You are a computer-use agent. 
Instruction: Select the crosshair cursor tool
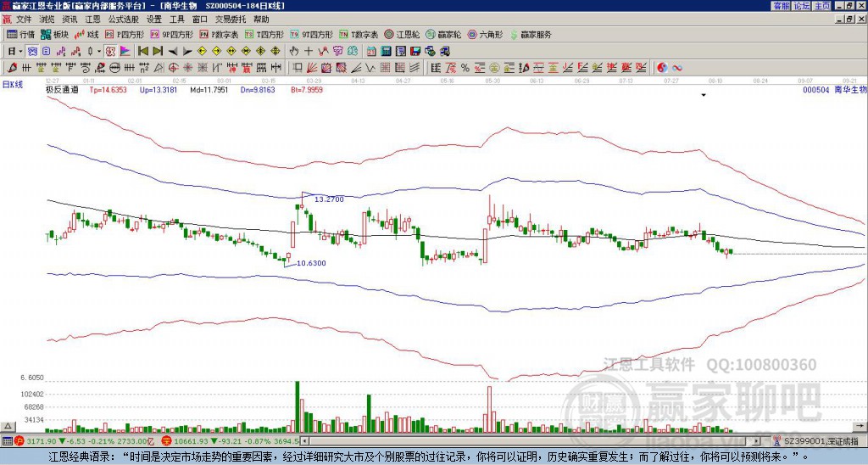coord(309,51)
